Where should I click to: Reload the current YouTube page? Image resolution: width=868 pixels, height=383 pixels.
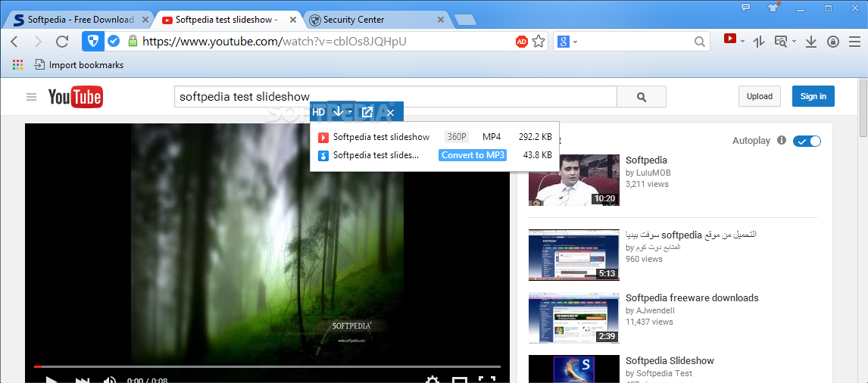click(62, 42)
